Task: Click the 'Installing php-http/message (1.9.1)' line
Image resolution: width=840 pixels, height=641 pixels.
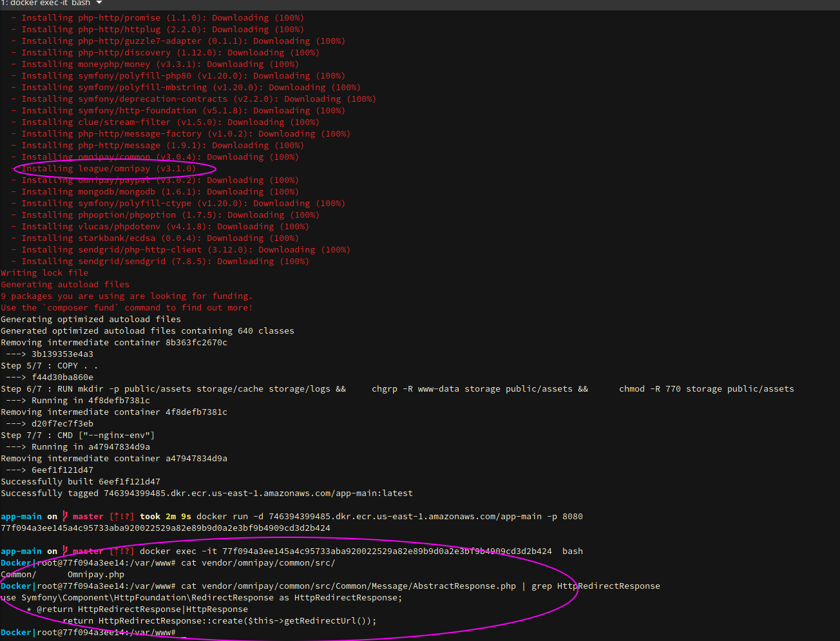Action: point(157,146)
